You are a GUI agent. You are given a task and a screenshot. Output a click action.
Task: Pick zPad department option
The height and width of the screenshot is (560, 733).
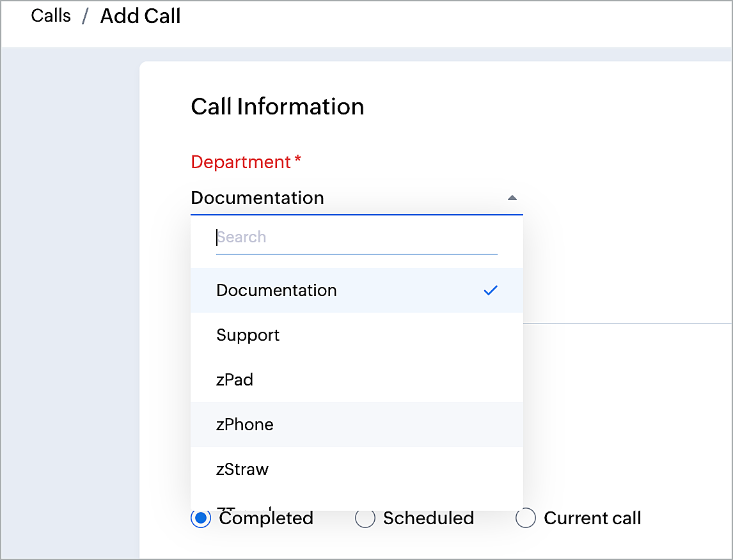tap(235, 380)
